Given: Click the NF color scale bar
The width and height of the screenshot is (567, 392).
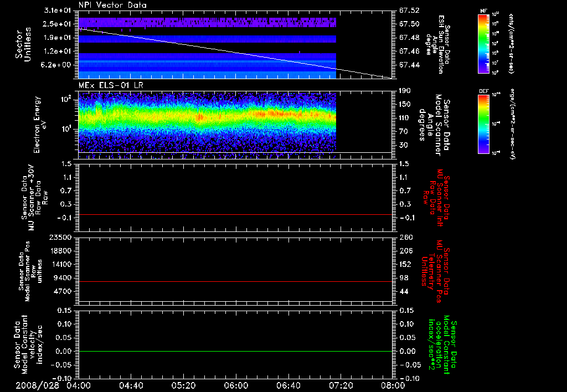Looking at the screenshot, I should (482, 44).
